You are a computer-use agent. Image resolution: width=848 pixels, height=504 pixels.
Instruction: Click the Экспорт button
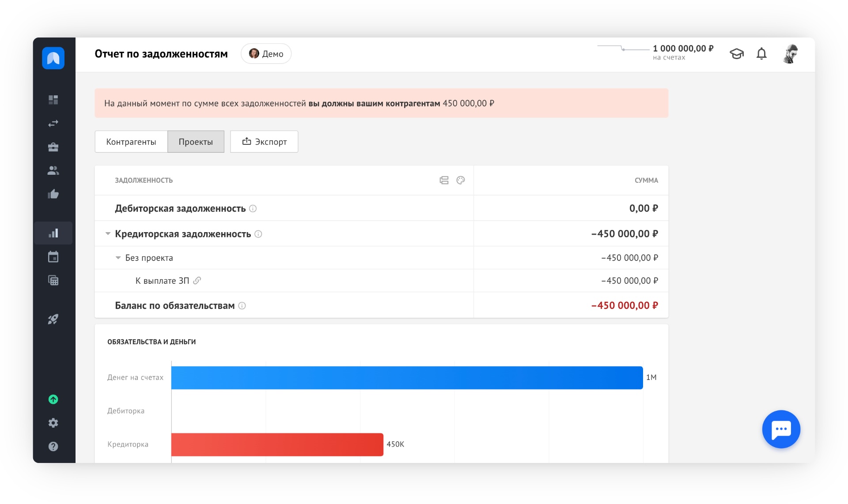264,142
